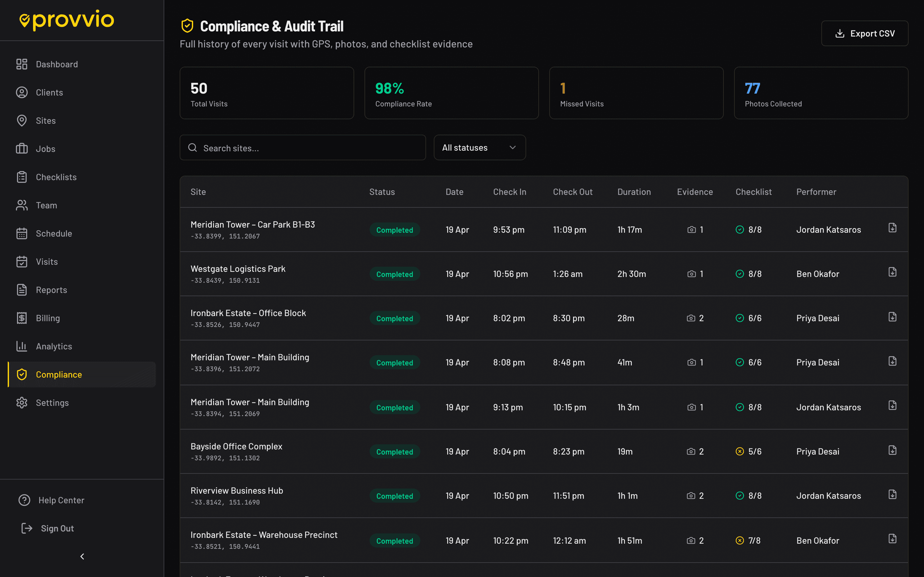Open the Schedule section
This screenshot has height=577, width=924.
[x=54, y=234]
